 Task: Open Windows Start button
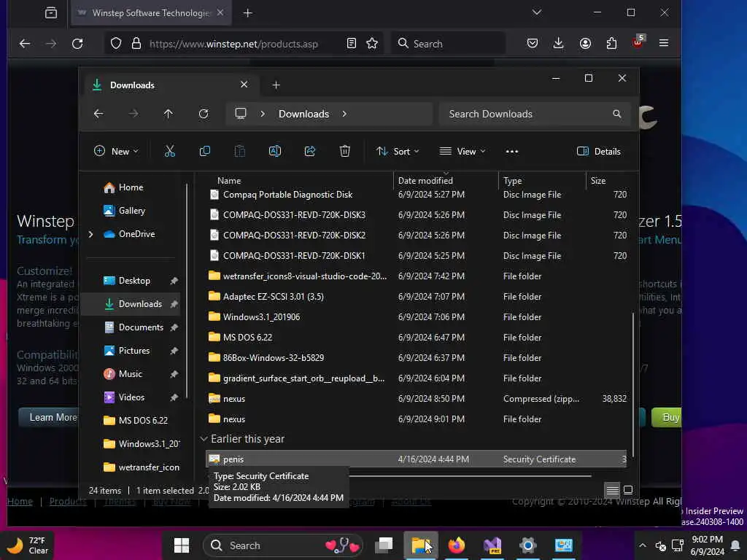point(182,545)
